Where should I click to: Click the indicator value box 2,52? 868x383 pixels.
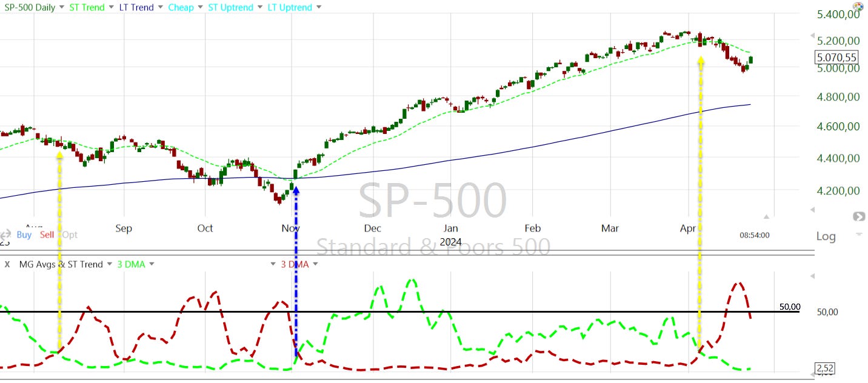click(825, 368)
